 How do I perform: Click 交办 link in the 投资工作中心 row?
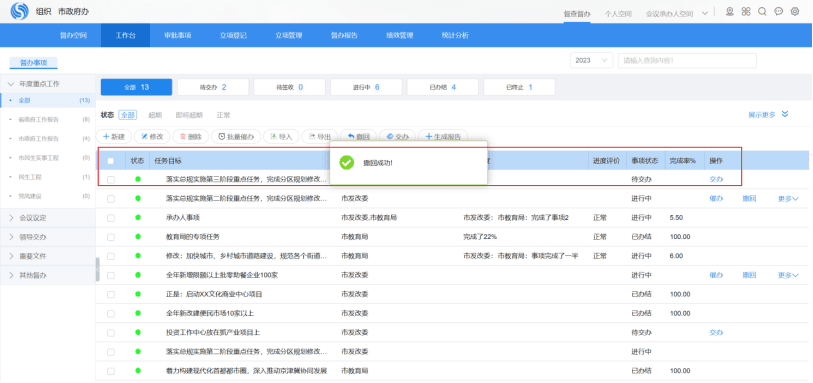(x=716, y=333)
